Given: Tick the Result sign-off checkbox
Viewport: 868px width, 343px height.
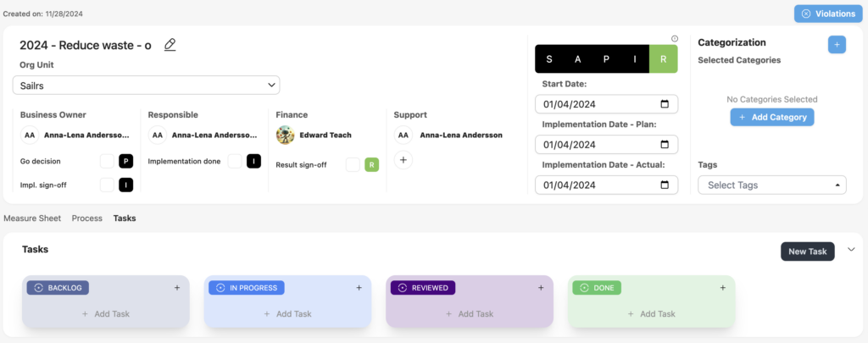Looking at the screenshot, I should click(x=353, y=165).
